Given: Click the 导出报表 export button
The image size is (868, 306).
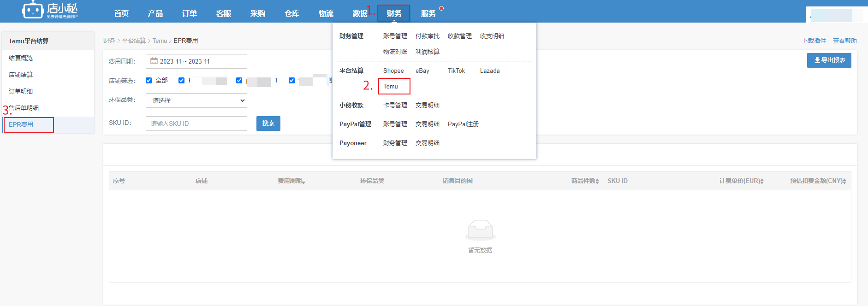Looking at the screenshot, I should tap(829, 60).
